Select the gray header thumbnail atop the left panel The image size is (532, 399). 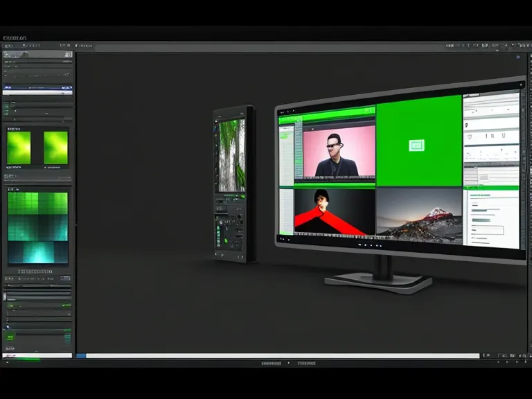(37, 54)
